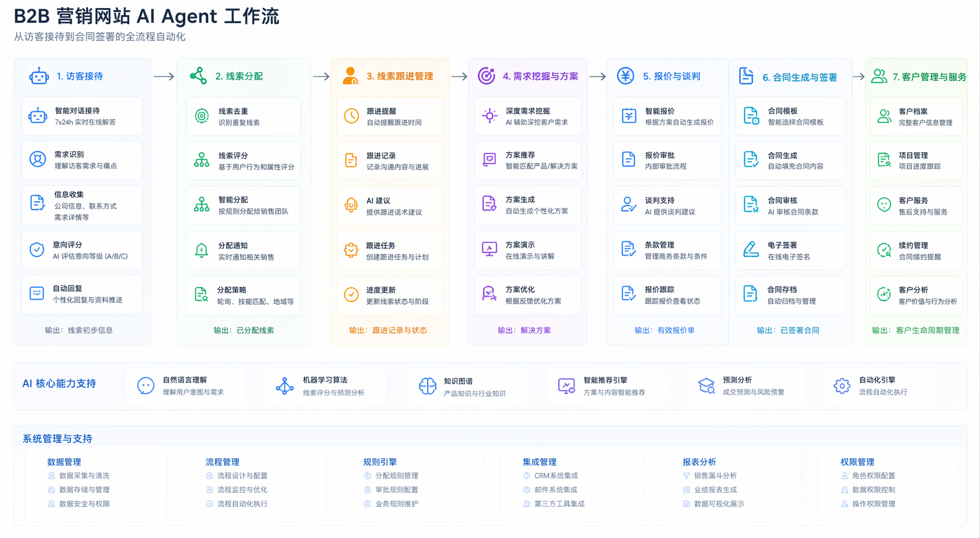
Task: Click the yen document icon in 智能报价 card
Action: 629,116
